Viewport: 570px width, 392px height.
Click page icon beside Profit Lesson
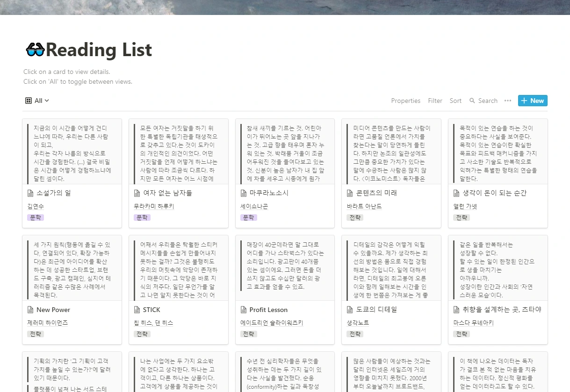tap(244, 310)
